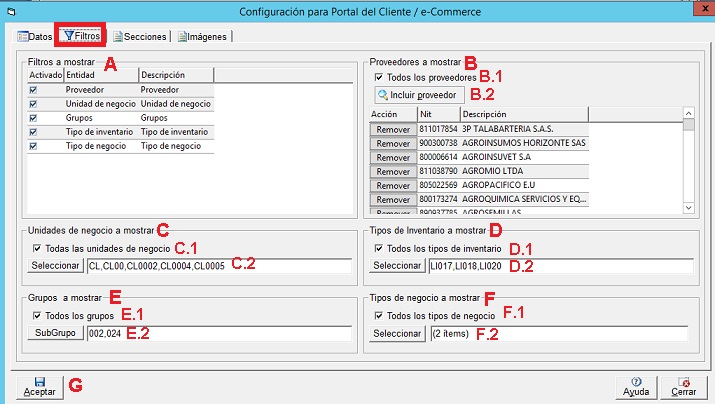
Task: Open the Imágenes tab
Action: point(205,36)
